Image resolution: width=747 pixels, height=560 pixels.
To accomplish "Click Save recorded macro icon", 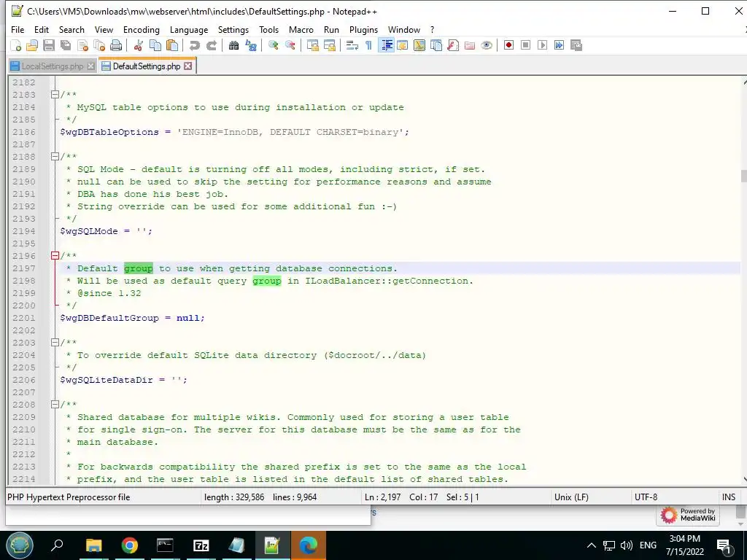I will click(576, 45).
